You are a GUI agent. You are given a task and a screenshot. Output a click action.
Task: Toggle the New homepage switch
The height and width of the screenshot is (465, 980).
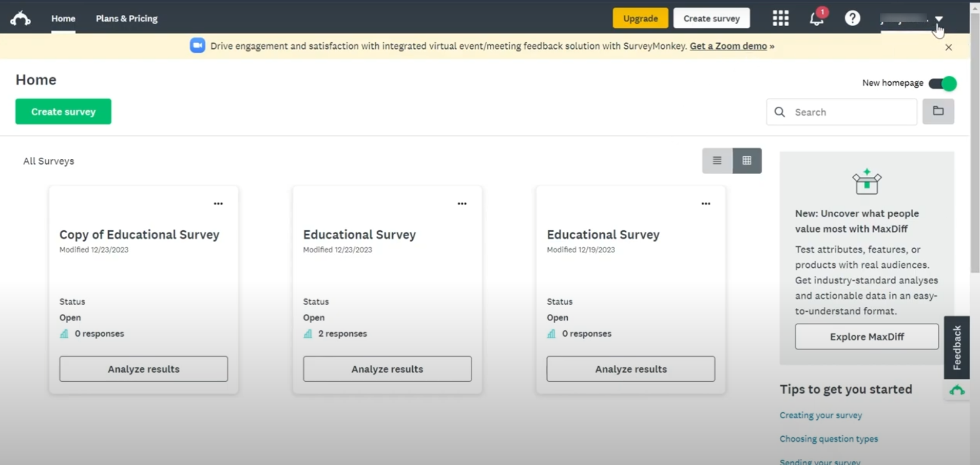click(x=943, y=83)
